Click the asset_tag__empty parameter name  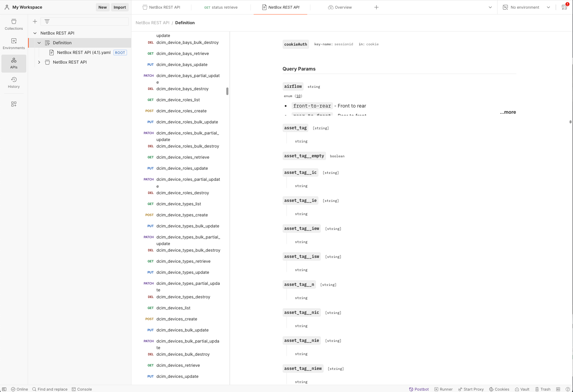click(x=304, y=156)
